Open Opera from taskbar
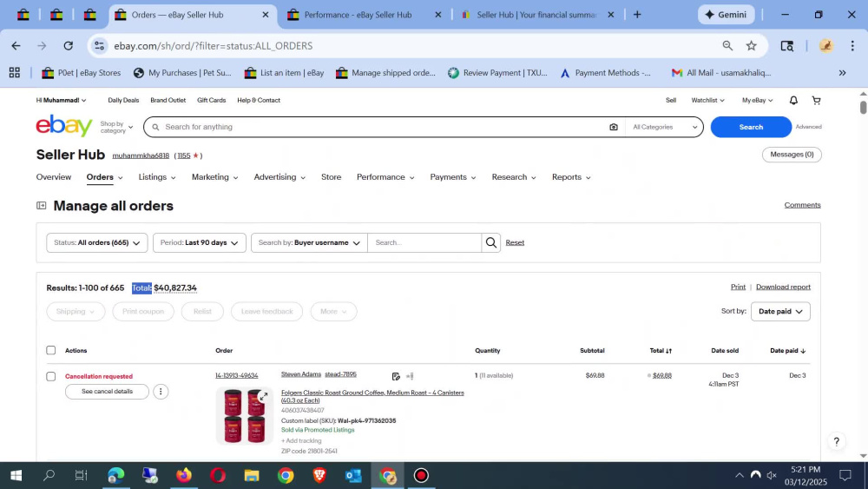The height and width of the screenshot is (489, 868). pos(218,475)
